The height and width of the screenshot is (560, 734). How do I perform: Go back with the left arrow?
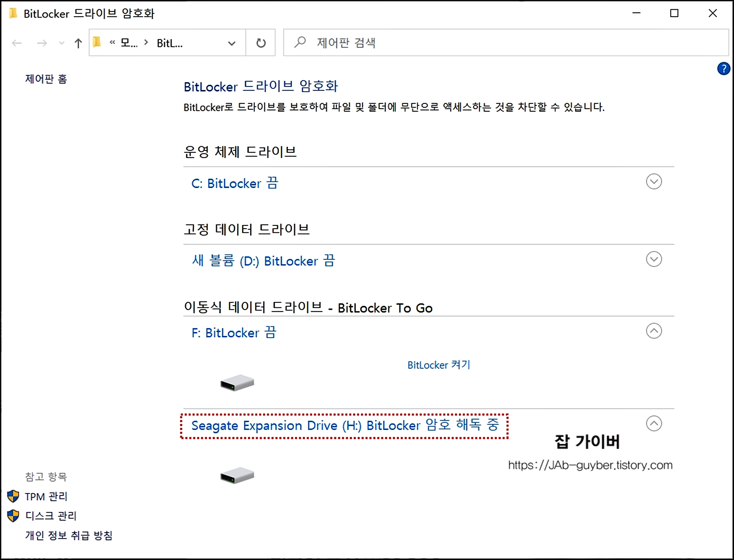17,43
